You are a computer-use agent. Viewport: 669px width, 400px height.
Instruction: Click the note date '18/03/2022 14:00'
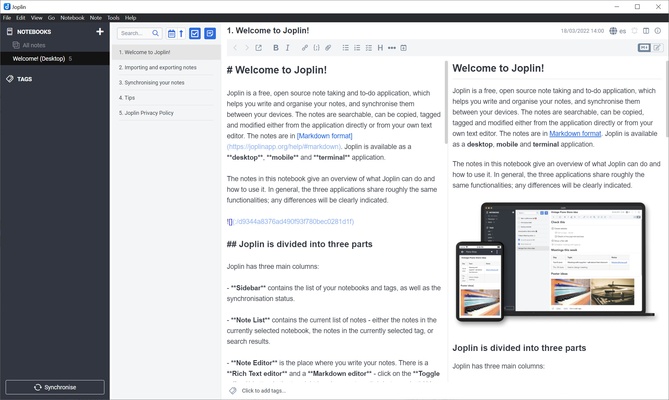pos(582,31)
